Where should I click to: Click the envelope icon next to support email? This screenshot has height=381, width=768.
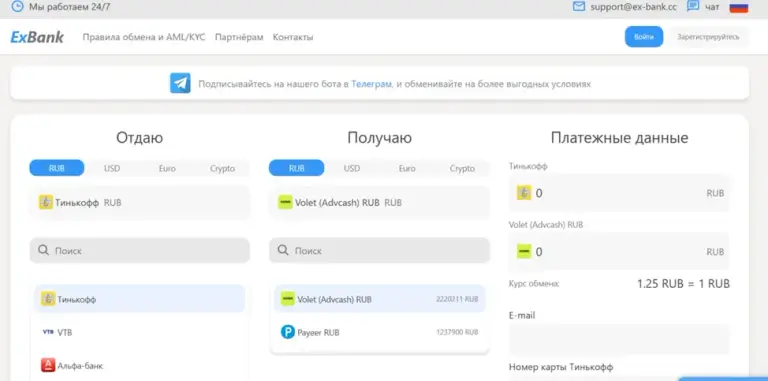click(579, 6)
